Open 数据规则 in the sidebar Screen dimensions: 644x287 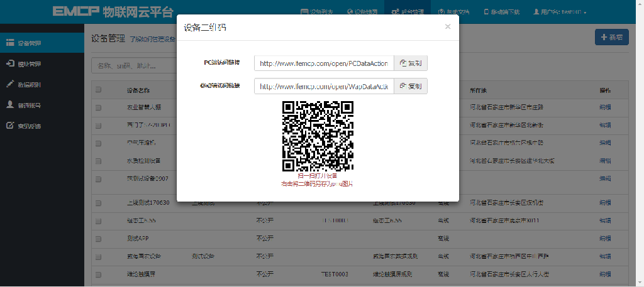42,84
